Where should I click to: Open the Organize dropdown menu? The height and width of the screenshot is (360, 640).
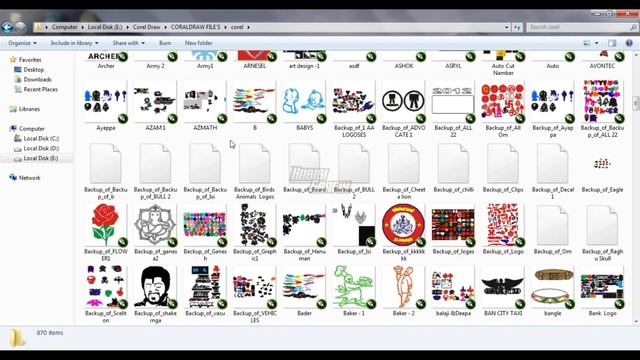tap(22, 43)
